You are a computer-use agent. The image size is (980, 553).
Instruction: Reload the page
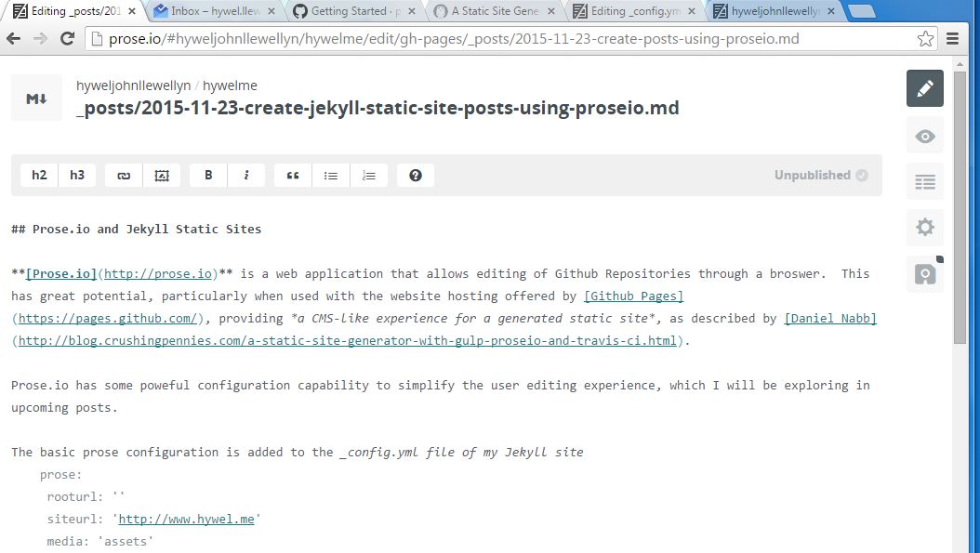coord(67,39)
